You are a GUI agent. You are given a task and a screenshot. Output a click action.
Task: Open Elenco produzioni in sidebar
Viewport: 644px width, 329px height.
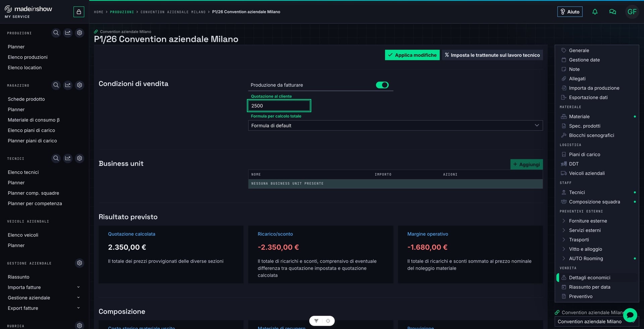click(x=28, y=57)
